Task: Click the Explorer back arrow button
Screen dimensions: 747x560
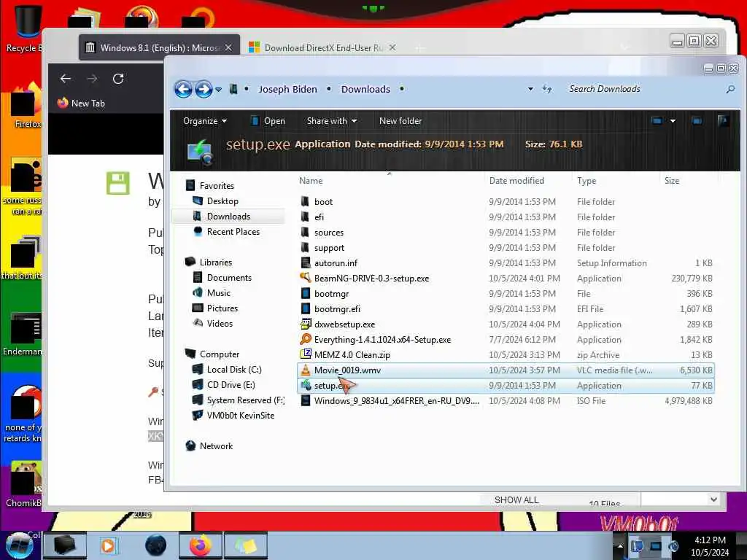Action: click(183, 89)
